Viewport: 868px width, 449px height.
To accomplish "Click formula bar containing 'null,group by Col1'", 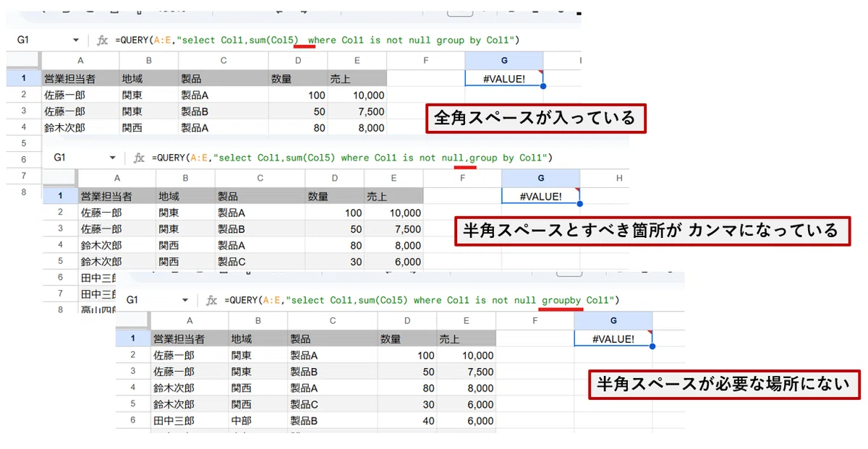I will [x=353, y=158].
